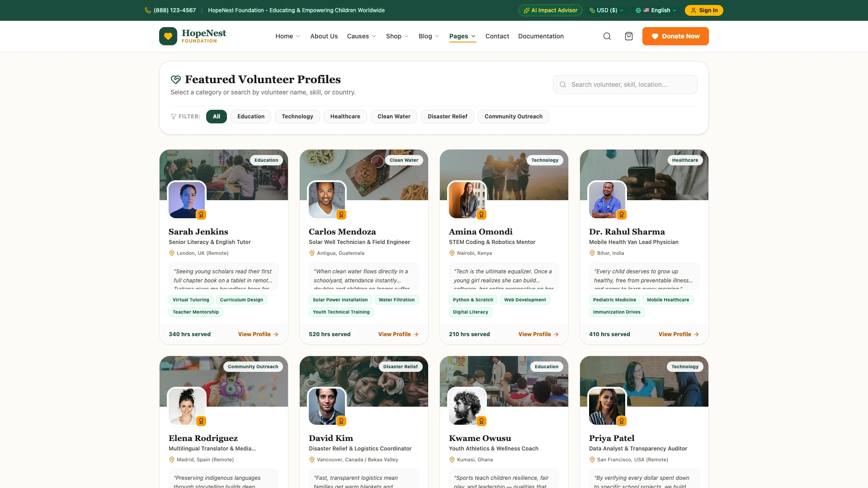Image resolution: width=868 pixels, height=488 pixels.
Task: Click the Donate Now button
Action: 675,36
